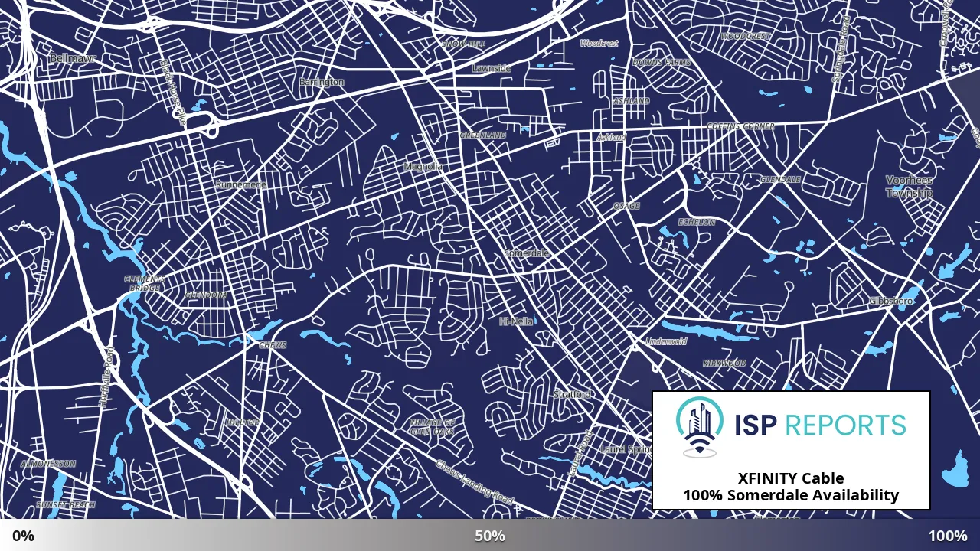Click the Runnemede map label

(240, 185)
